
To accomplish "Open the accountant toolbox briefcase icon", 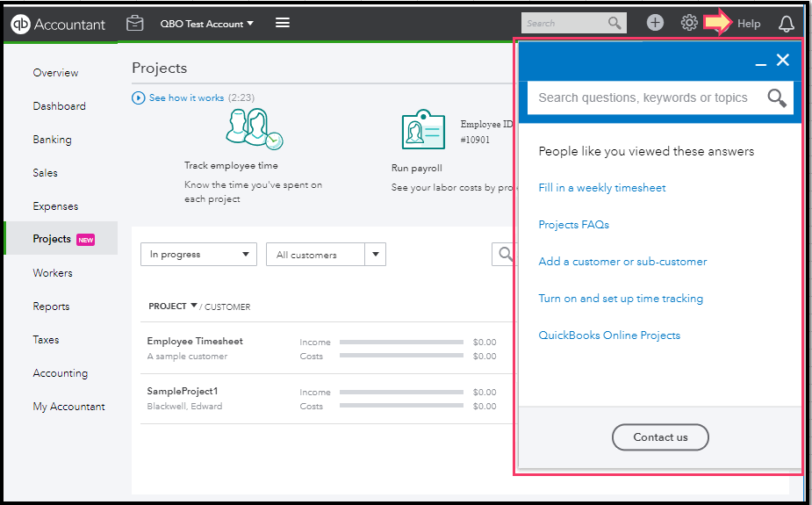I will tap(134, 23).
